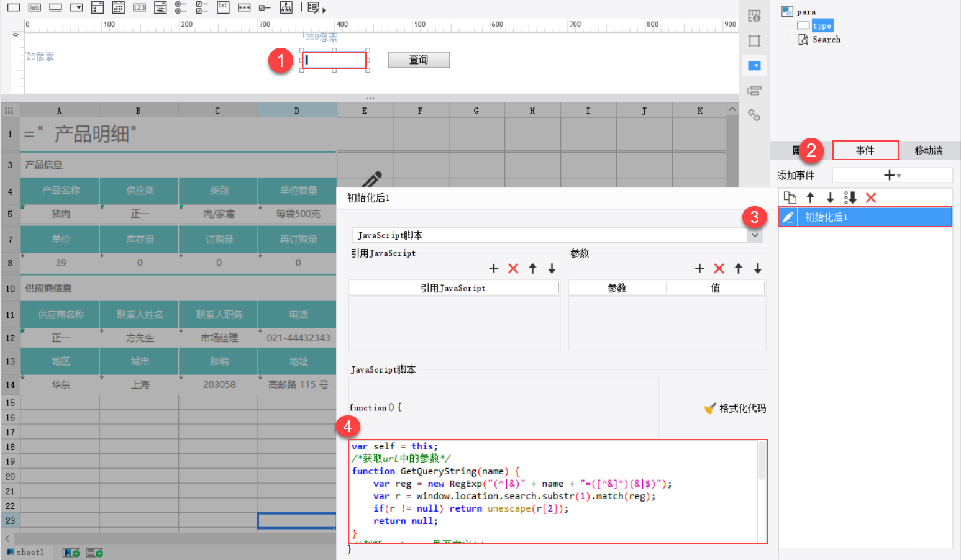Select the phone cell 021-44432343
Image resolution: width=961 pixels, height=560 pixels.
[x=298, y=338]
